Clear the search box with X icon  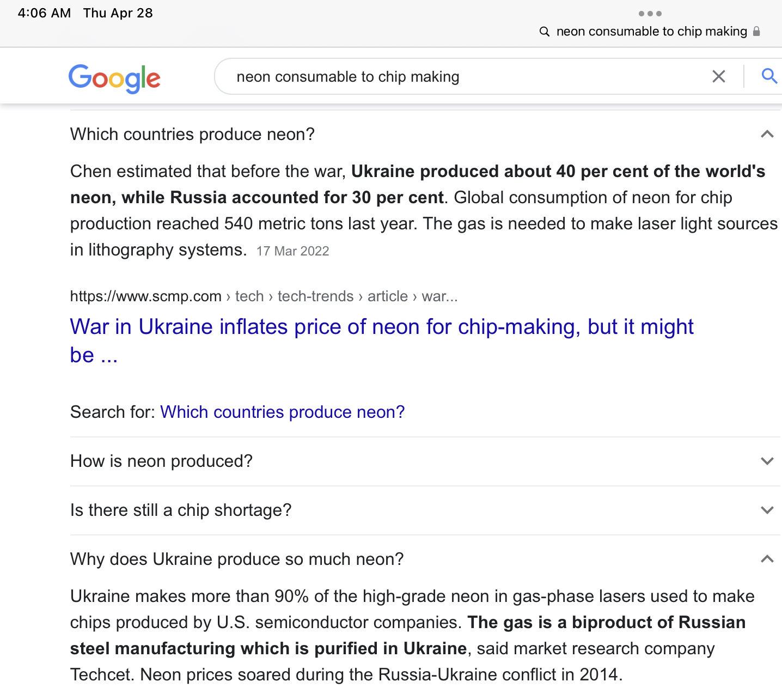(718, 77)
